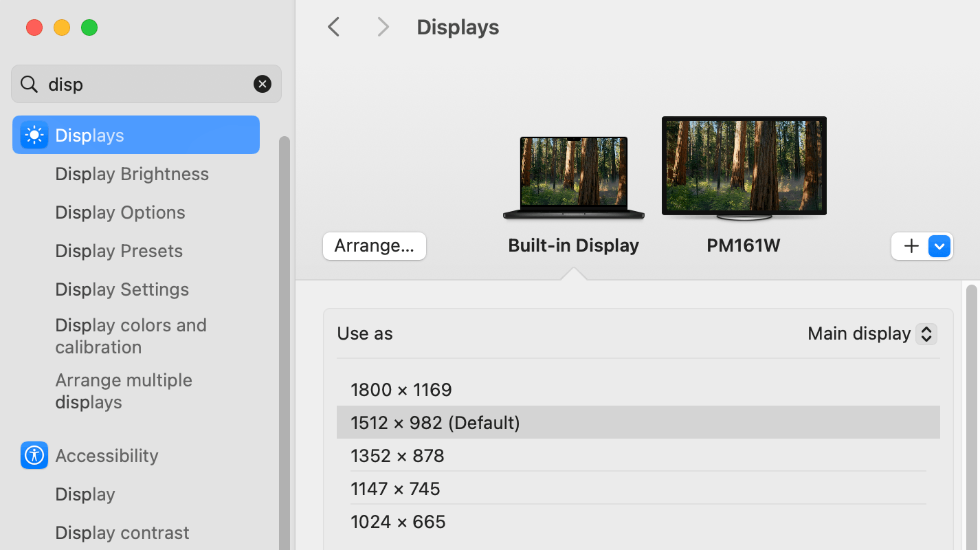Clear the search field with the X icon
Viewport: 980px width, 550px height.
tap(263, 84)
